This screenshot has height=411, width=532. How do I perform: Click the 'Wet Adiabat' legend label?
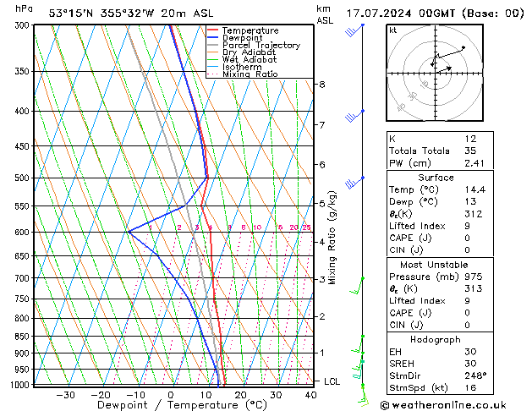(x=250, y=59)
